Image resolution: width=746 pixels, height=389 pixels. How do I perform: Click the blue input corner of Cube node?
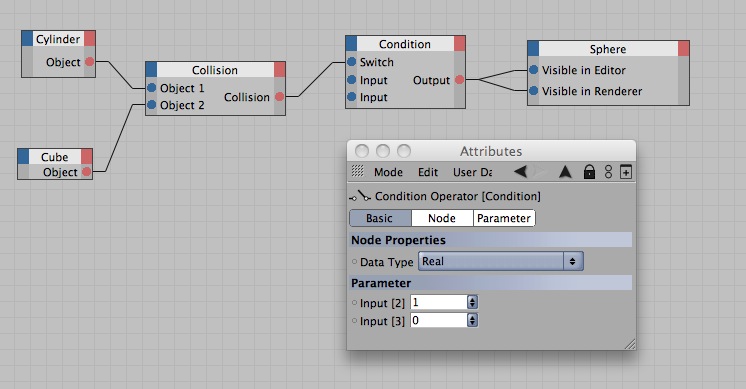[x=23, y=156]
